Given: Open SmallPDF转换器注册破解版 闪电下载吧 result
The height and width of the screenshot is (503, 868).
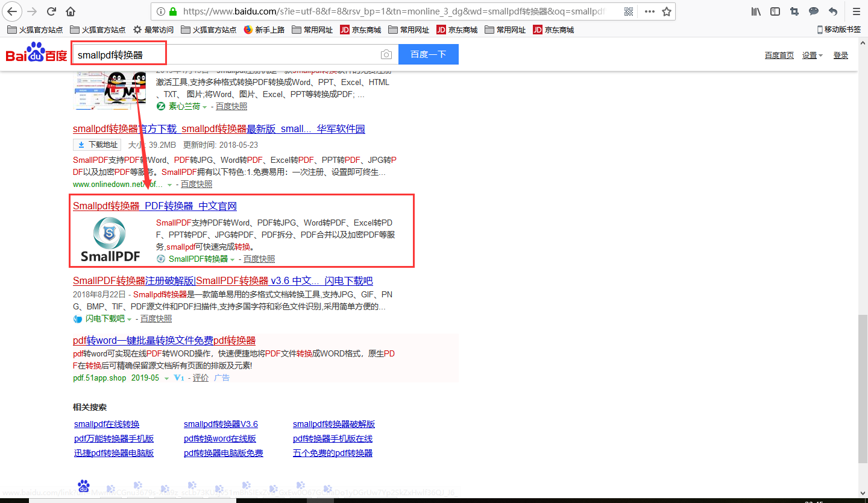Looking at the screenshot, I should (223, 280).
